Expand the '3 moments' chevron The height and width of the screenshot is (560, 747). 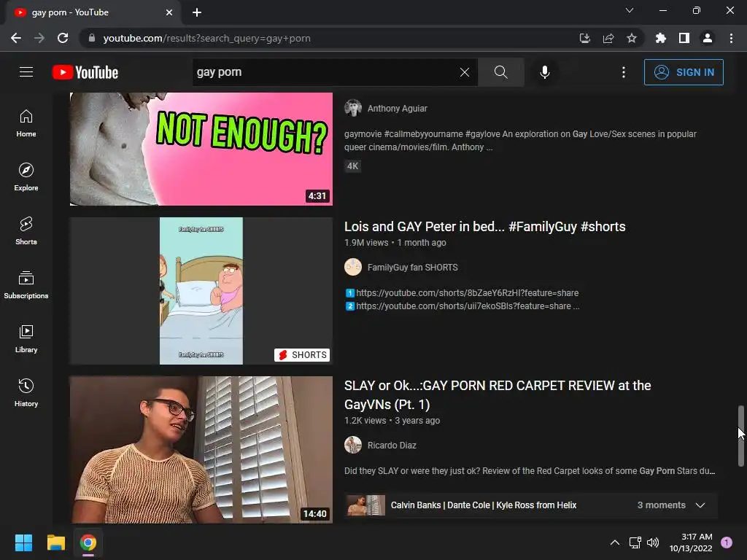[x=700, y=505]
